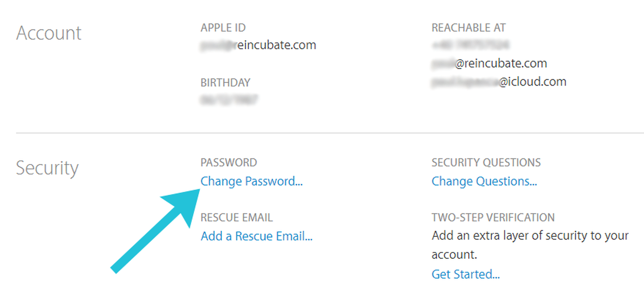The height and width of the screenshot is (299, 644).
Task: Click the Security section heading
Action: coord(47,168)
